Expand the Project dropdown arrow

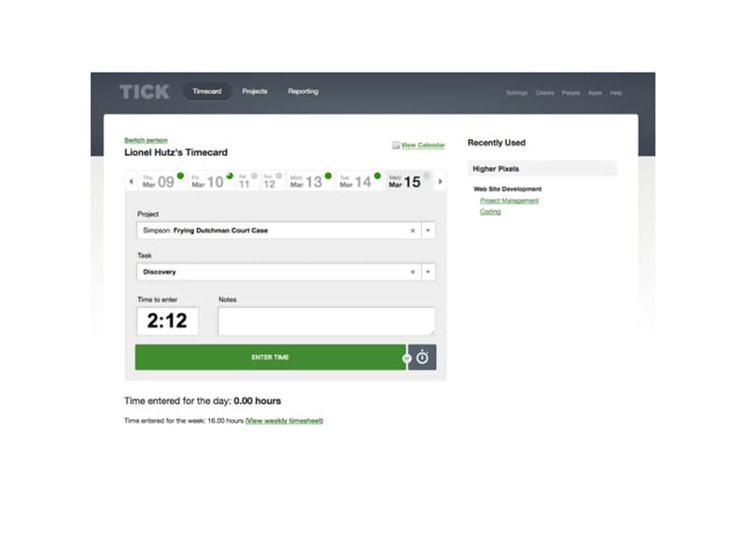(428, 231)
